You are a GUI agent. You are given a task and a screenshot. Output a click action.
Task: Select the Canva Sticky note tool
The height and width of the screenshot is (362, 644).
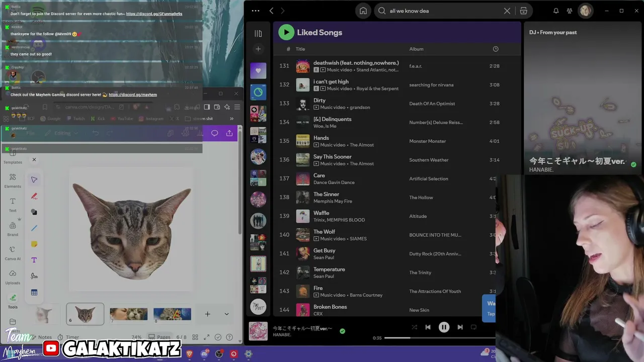pos(34,244)
